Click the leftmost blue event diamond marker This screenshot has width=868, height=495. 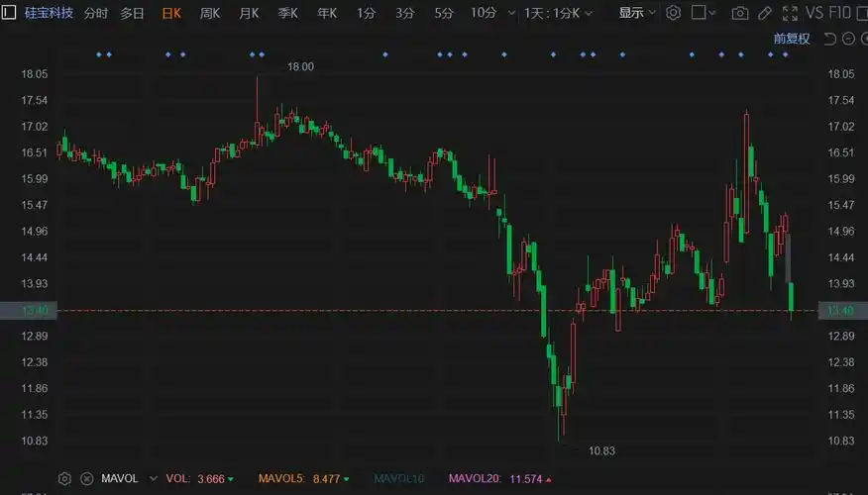pos(99,54)
